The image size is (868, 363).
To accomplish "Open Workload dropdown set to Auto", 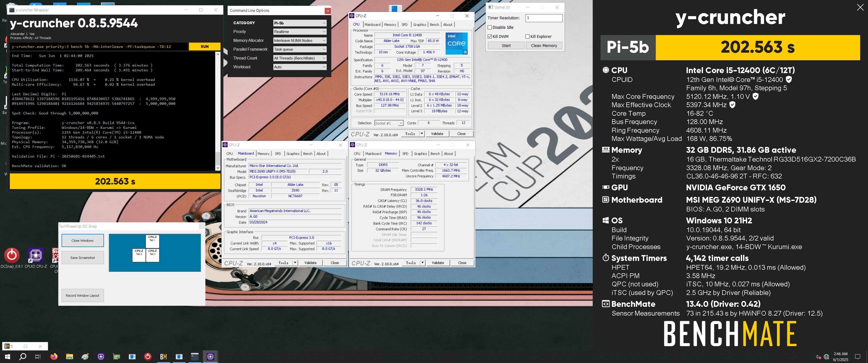I will (x=300, y=67).
